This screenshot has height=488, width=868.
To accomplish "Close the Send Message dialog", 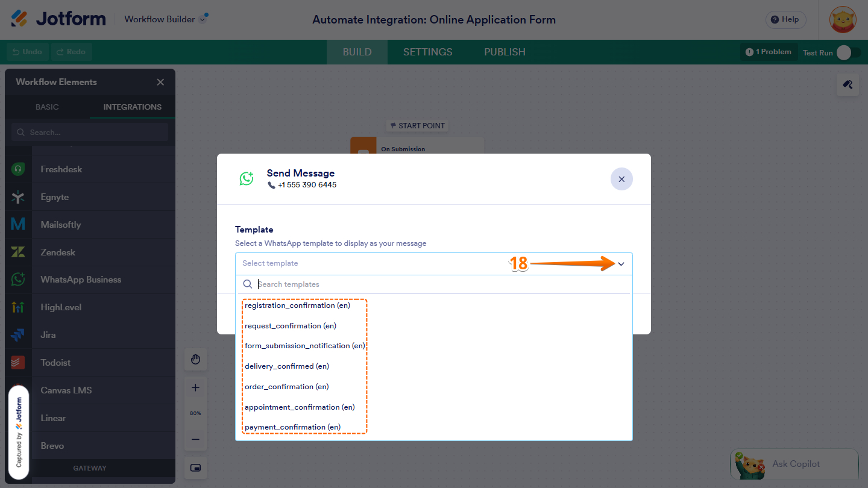I will pyautogui.click(x=621, y=179).
